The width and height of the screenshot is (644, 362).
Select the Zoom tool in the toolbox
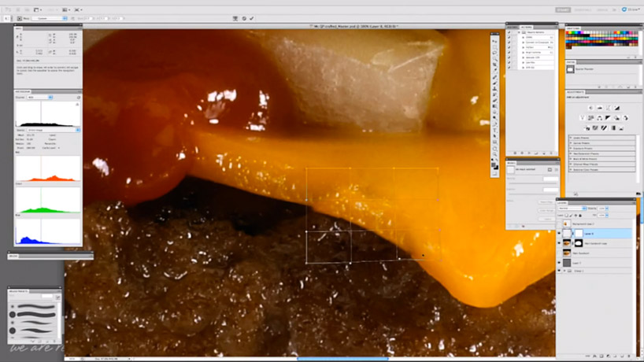(x=494, y=148)
